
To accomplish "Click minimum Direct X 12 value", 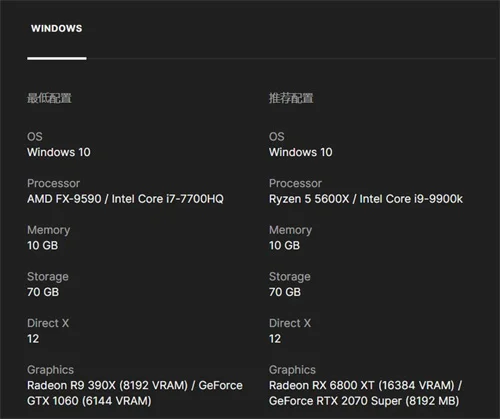I will point(33,339).
